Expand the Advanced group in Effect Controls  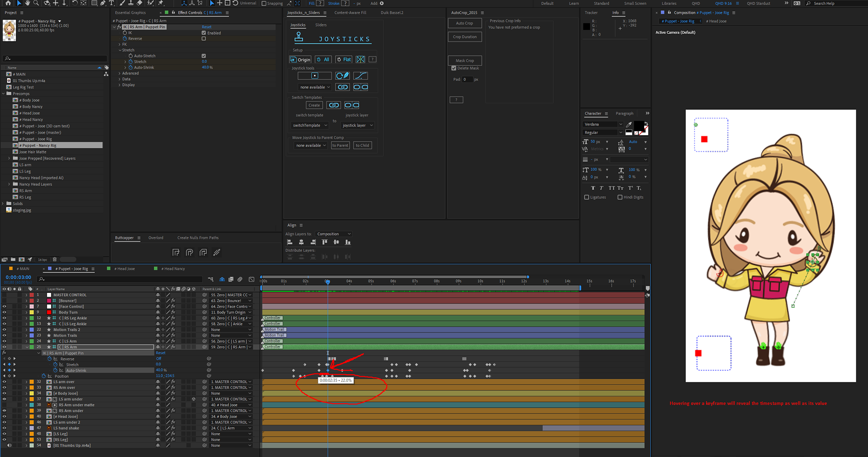click(x=120, y=73)
